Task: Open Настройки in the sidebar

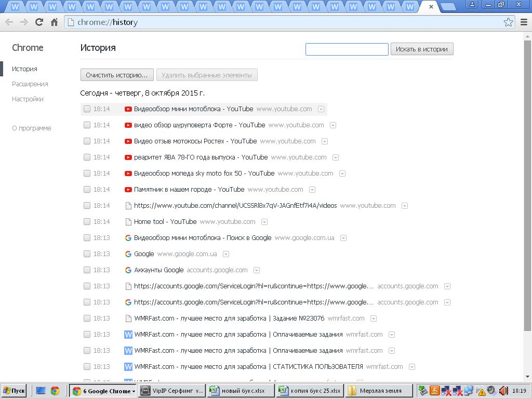Action: [28, 99]
